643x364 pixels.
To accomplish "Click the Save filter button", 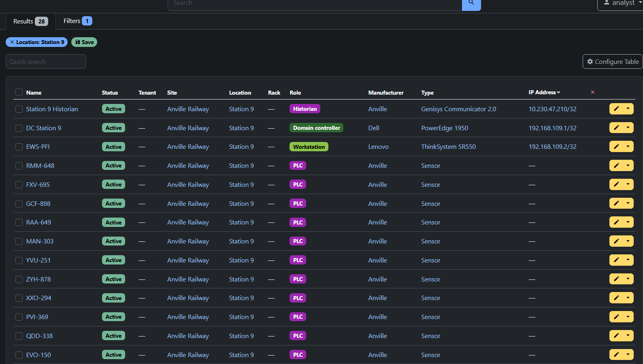I will pos(84,42).
